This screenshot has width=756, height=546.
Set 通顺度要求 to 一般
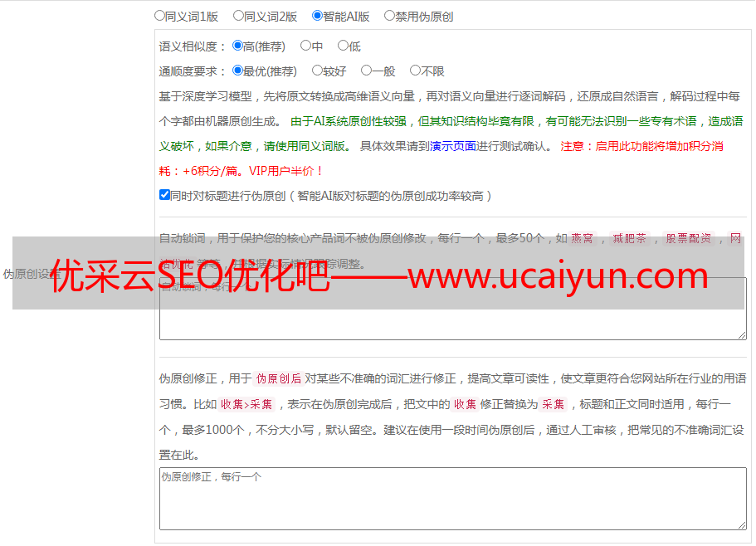[x=367, y=71]
